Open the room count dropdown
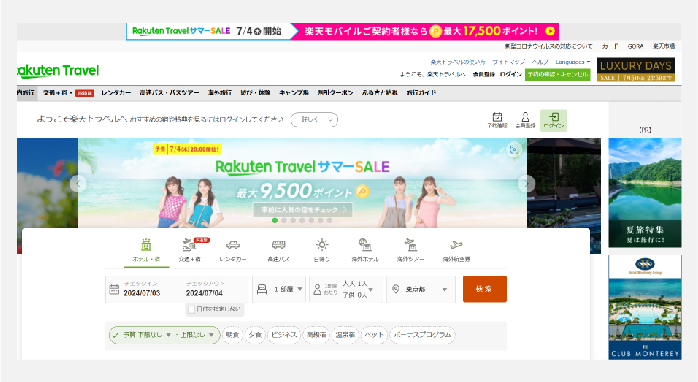 (x=280, y=289)
